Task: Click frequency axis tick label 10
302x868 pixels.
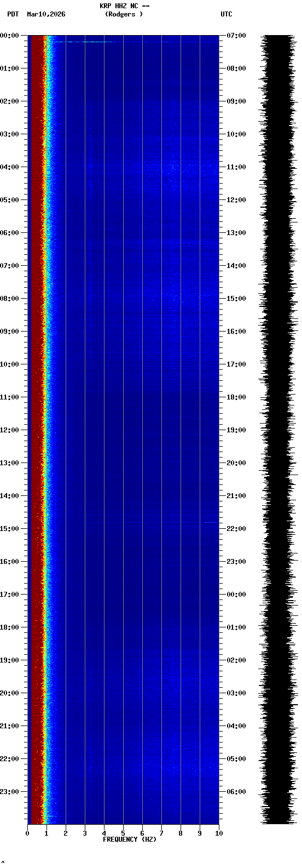Action: [219, 833]
